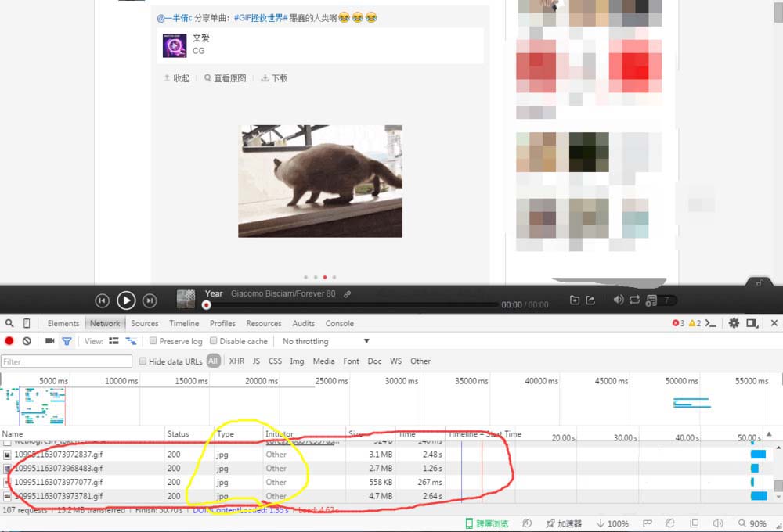Screen dimensions: 783x532
Task: Open the link icon next to Forever 80
Action: click(x=347, y=294)
